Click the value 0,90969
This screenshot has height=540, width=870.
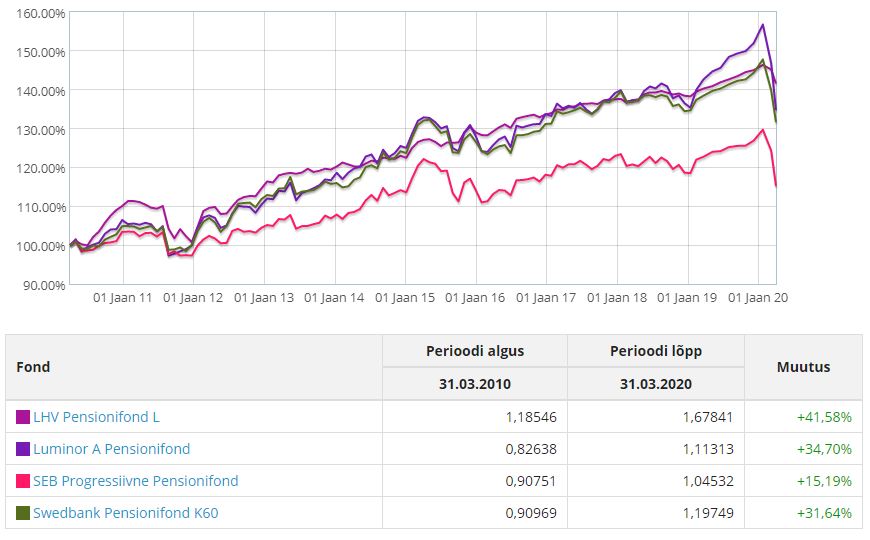click(531, 513)
